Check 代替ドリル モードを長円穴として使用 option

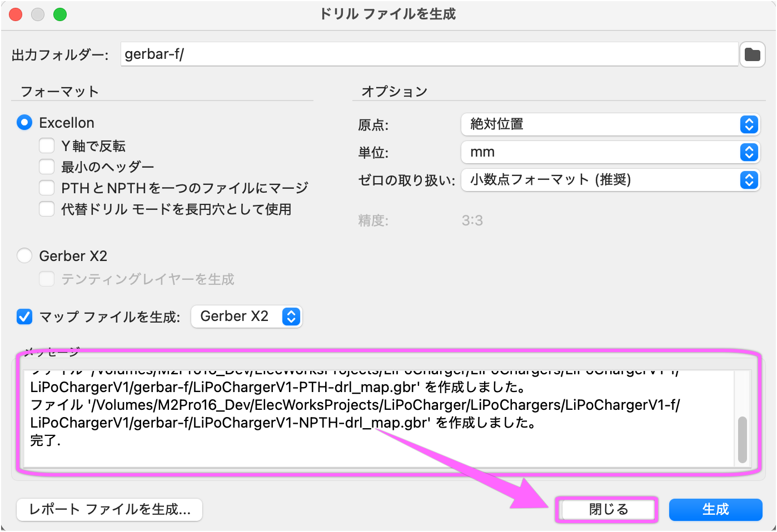pos(47,209)
